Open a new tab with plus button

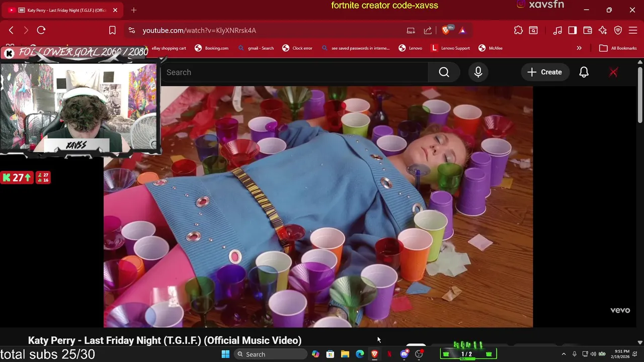134,10
